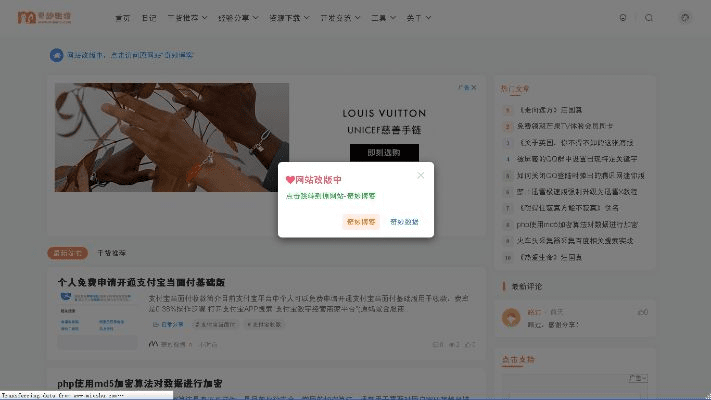Open 日记 in navigation bar
711x400 pixels.
[x=149, y=18]
